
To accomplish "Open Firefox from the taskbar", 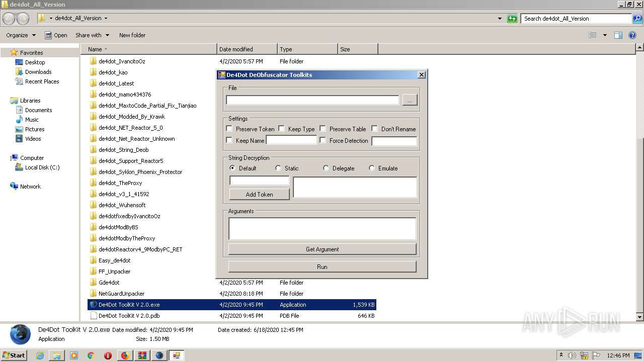I will 125,355.
